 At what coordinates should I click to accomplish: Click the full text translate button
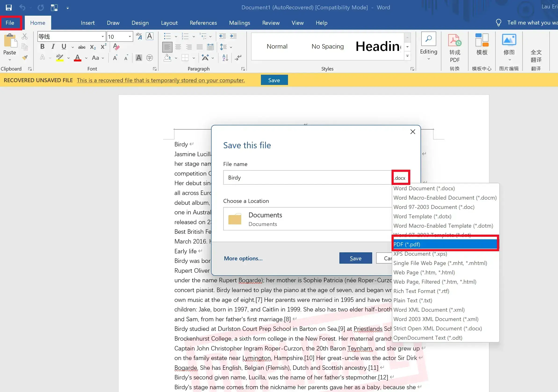click(536, 56)
